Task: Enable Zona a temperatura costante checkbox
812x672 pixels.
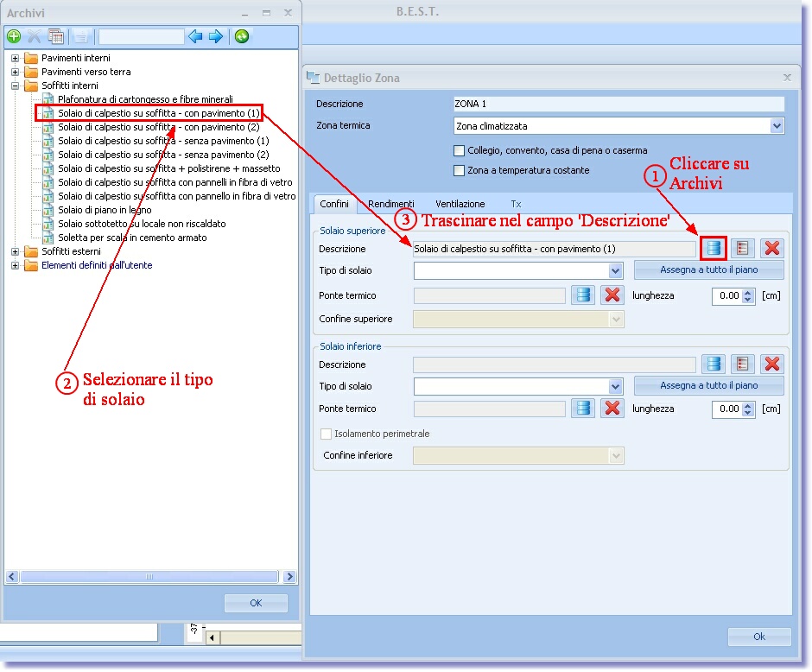Action: pyautogui.click(x=460, y=170)
